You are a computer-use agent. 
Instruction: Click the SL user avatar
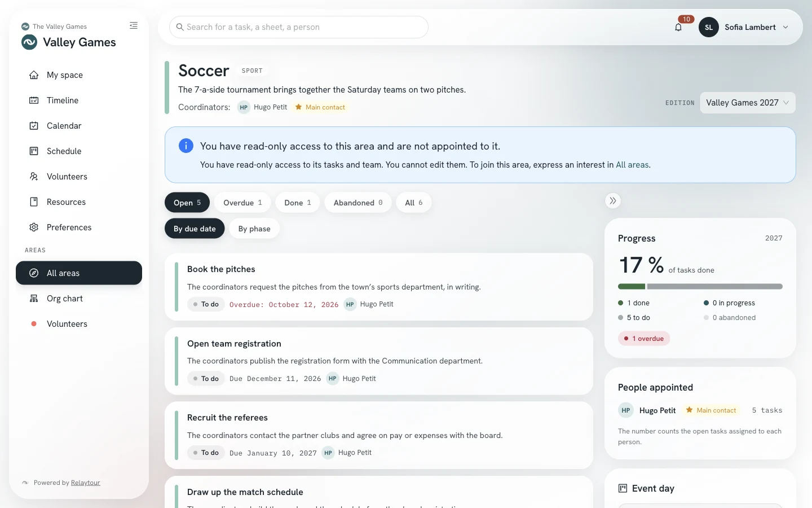click(709, 27)
